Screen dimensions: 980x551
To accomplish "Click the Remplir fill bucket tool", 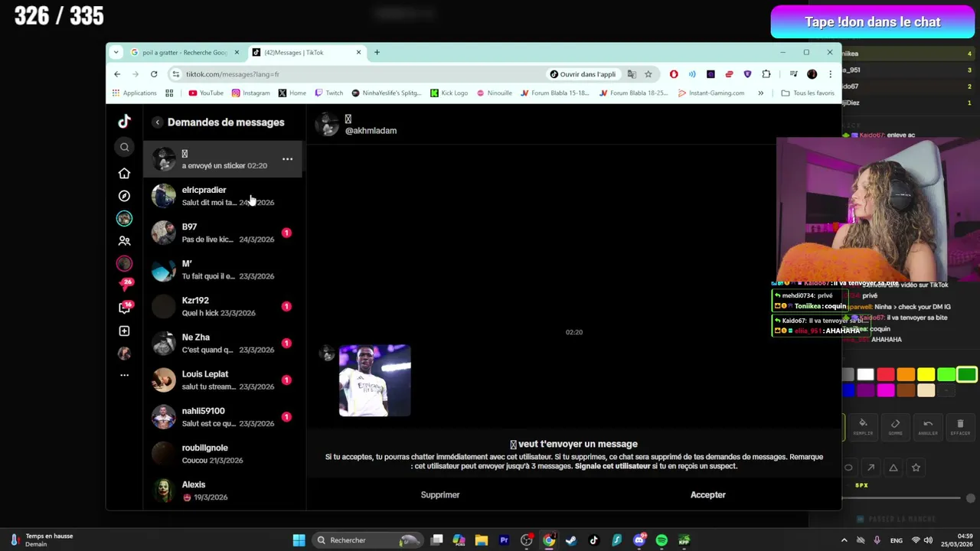I will coord(863,426).
